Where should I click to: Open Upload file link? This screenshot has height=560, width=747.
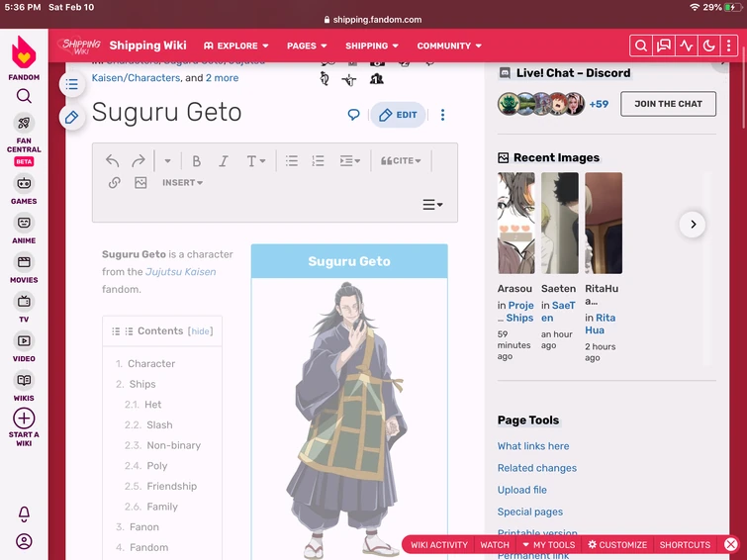point(522,490)
